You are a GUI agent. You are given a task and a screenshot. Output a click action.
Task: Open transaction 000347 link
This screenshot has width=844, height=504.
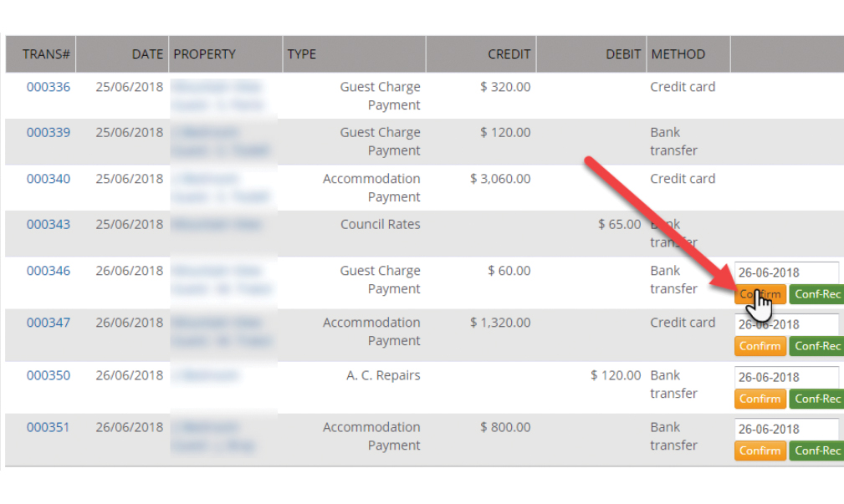pos(49,323)
